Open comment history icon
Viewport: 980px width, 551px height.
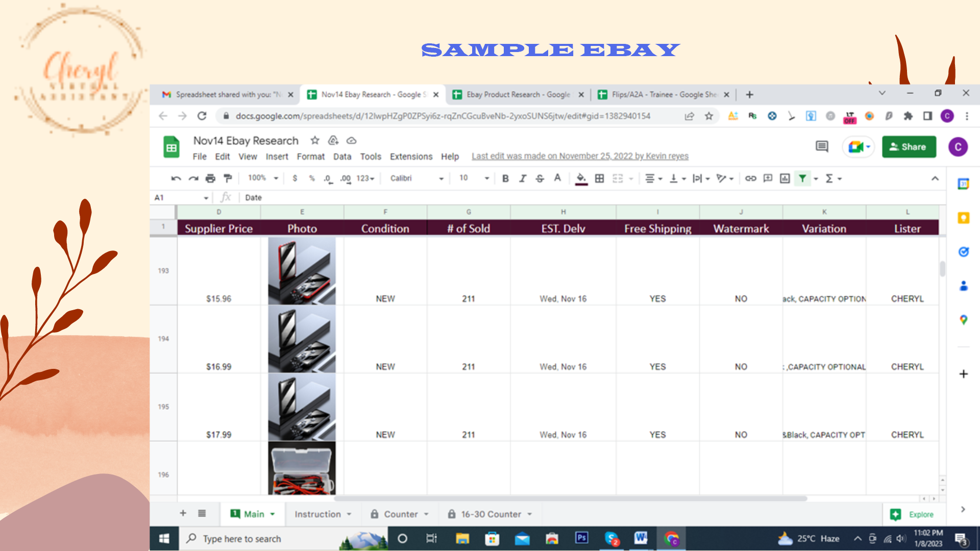pos(822,147)
